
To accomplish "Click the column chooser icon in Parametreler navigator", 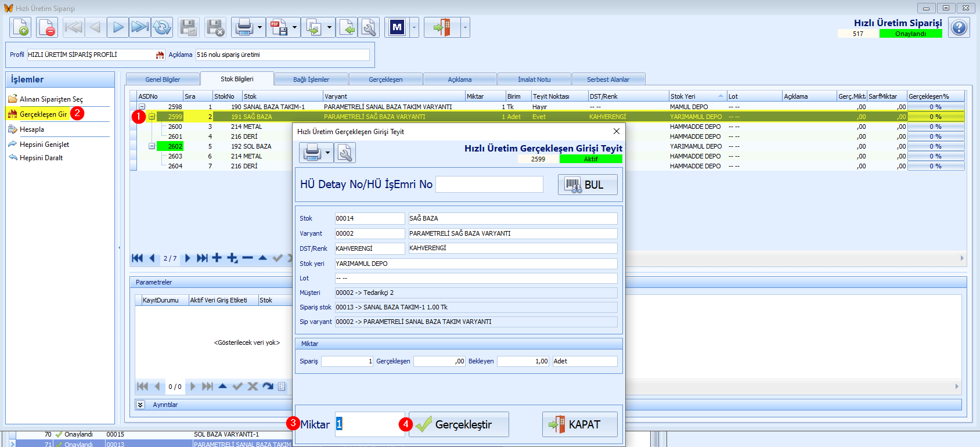I will coord(282,387).
